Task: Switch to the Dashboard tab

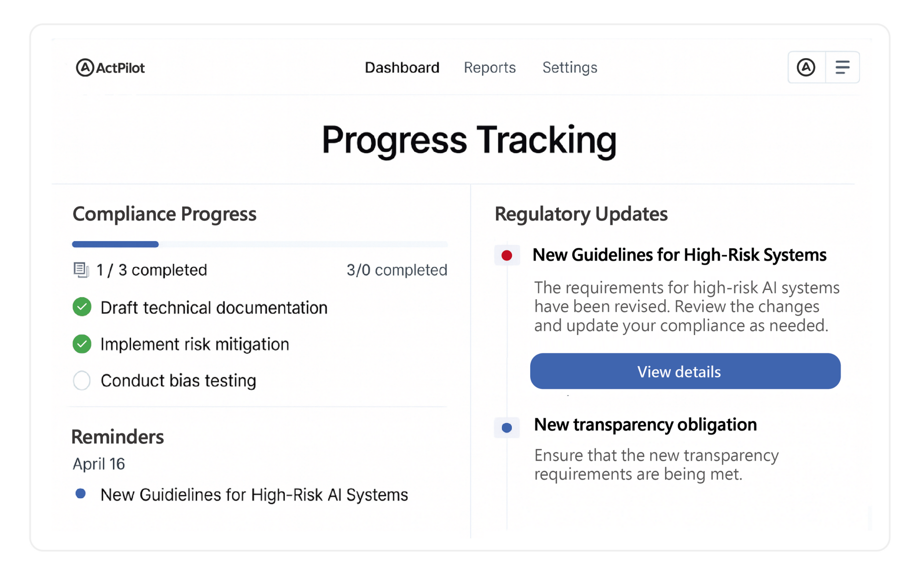Action: (x=402, y=67)
